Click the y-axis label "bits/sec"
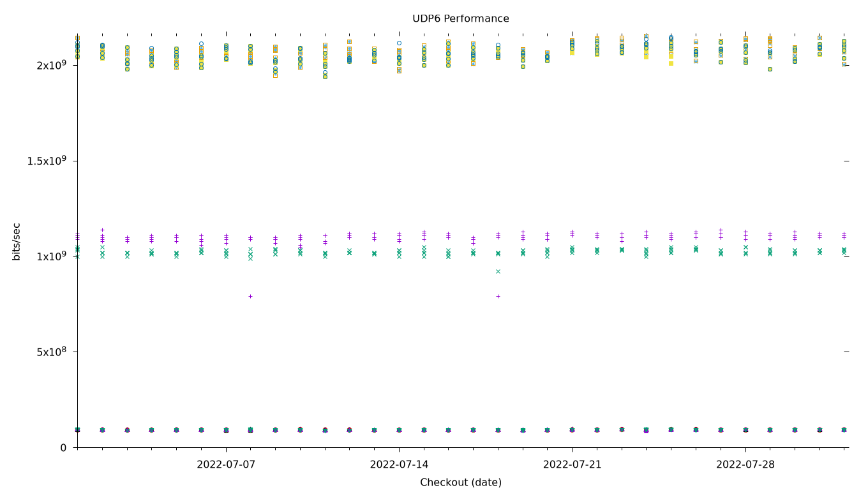 coord(17,241)
